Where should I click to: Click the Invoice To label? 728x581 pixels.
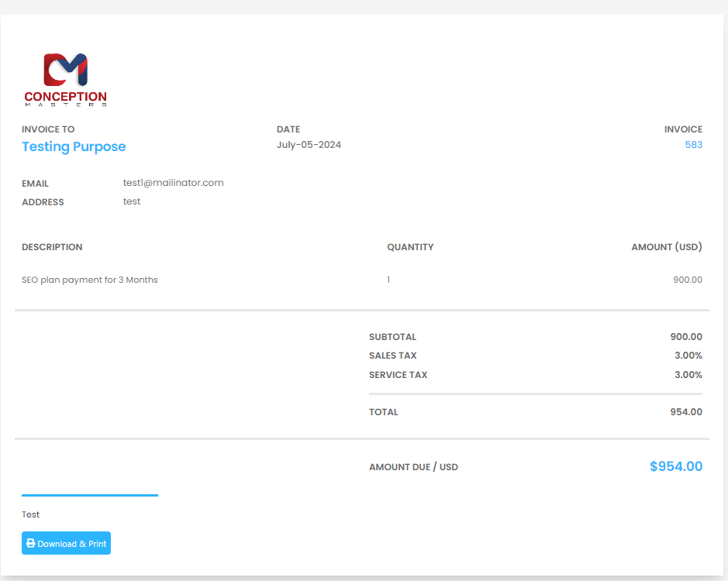(48, 129)
